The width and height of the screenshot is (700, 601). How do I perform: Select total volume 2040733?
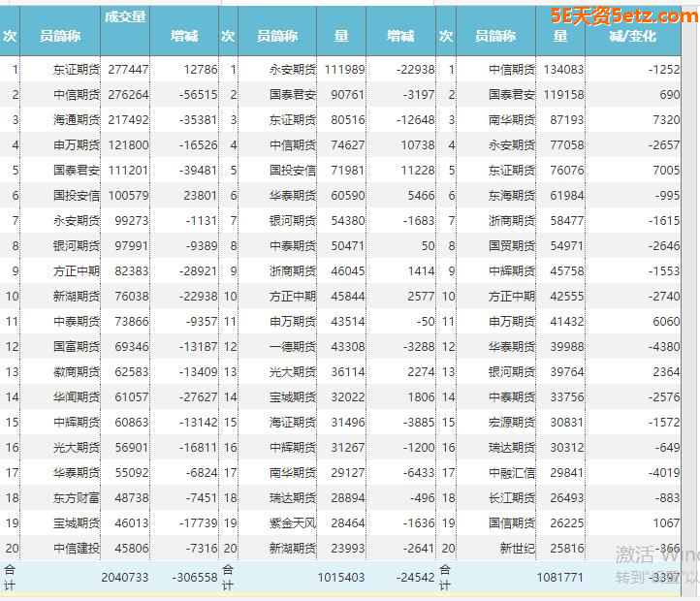[124, 578]
